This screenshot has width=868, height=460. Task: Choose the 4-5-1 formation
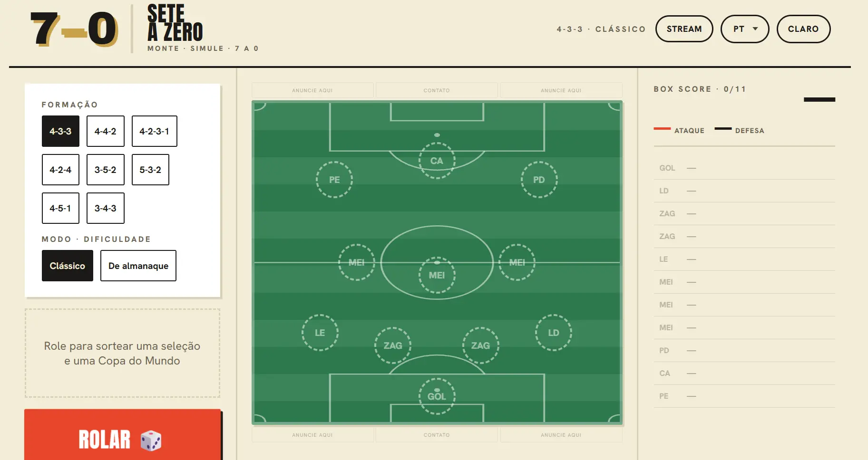[x=60, y=208]
